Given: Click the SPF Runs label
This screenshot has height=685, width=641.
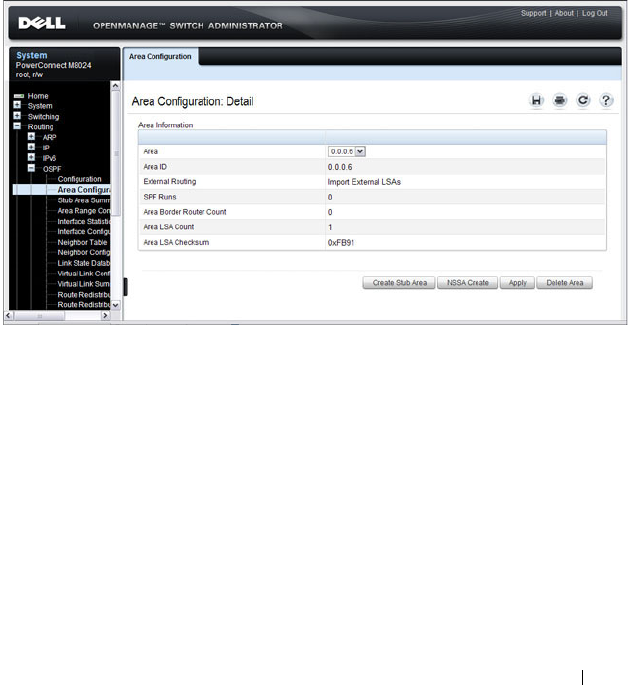Looking at the screenshot, I should (159, 197).
